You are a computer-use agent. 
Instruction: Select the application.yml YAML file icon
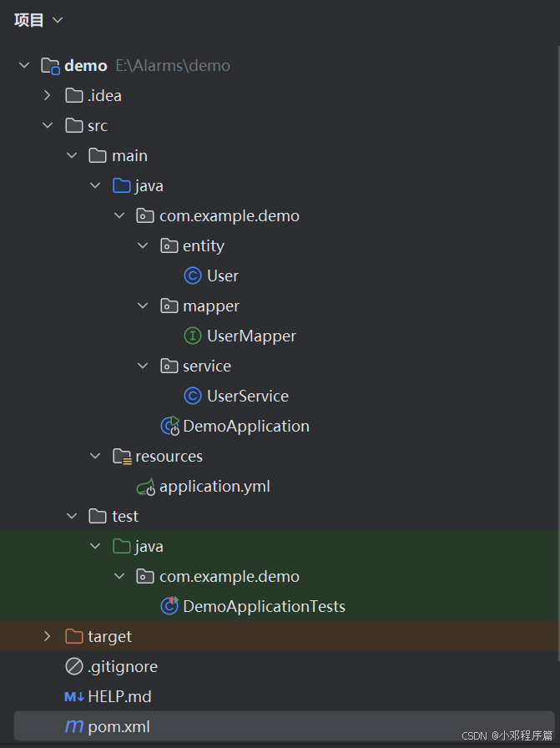pyautogui.click(x=144, y=486)
